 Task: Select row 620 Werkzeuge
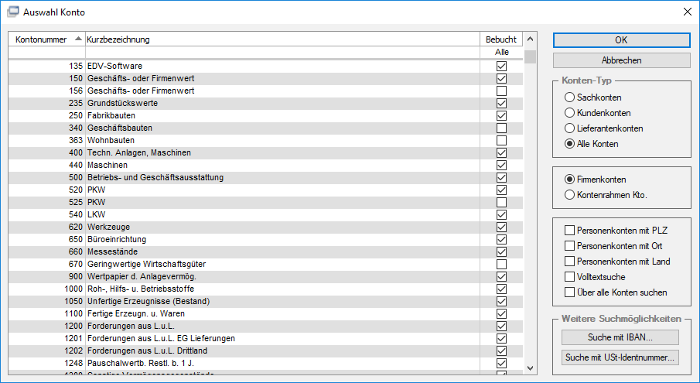tap(266, 227)
